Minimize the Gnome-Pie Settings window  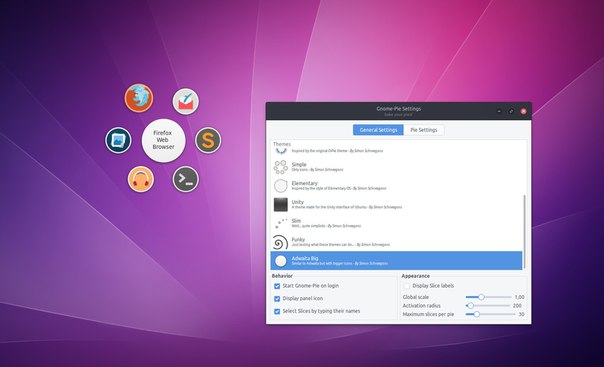pos(499,111)
